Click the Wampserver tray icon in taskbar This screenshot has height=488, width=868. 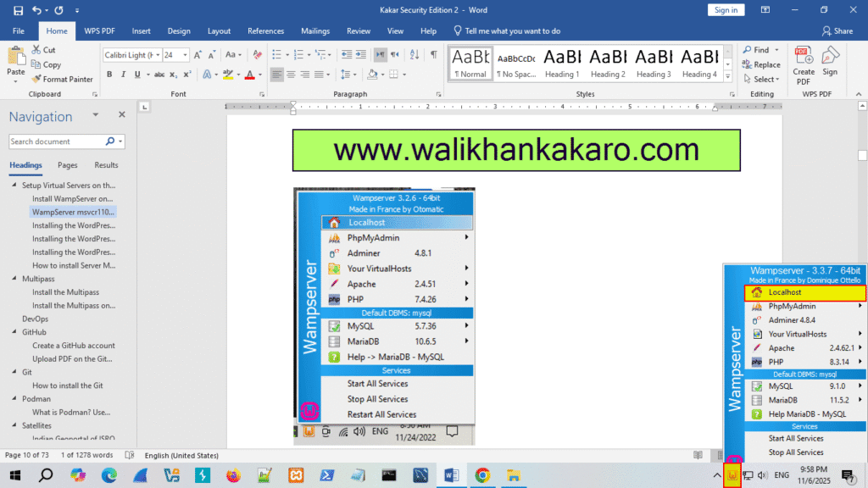tap(732, 475)
